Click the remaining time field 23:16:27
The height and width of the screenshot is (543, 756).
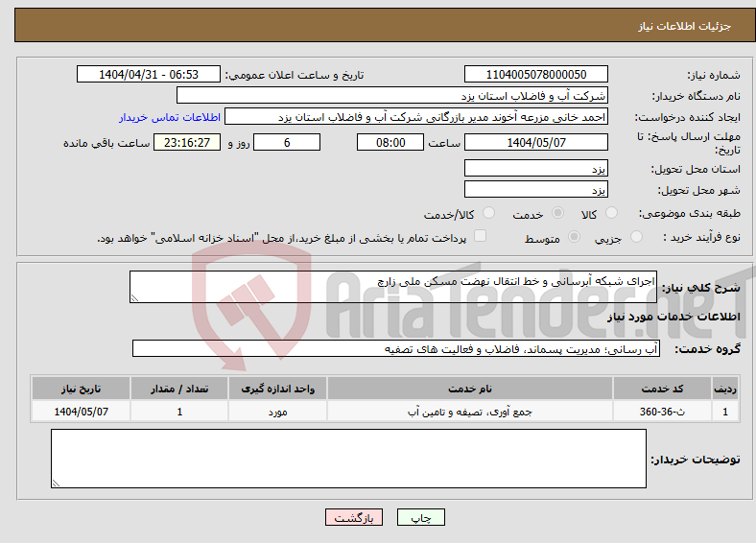point(187,142)
